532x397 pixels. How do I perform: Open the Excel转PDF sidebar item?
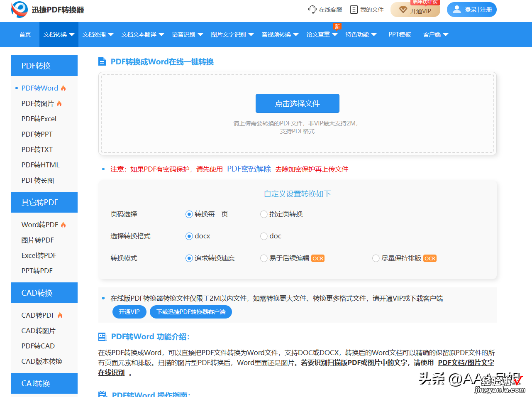point(39,255)
